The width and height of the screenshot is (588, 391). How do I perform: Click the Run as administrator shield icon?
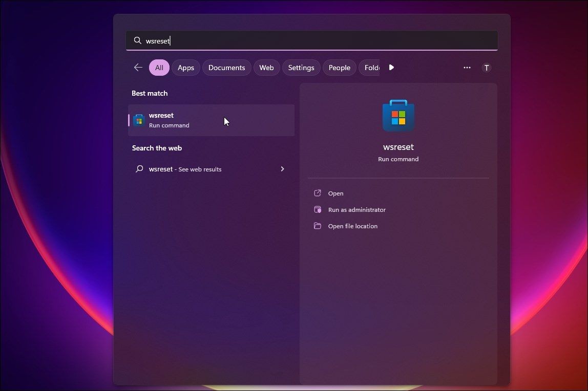coord(318,210)
